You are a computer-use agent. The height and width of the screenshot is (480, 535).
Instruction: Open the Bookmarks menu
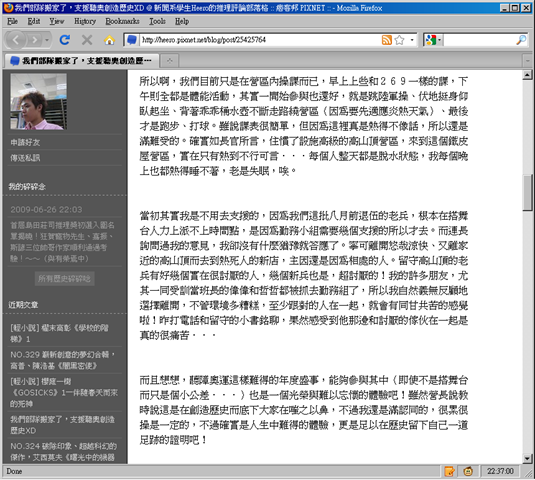(x=122, y=21)
